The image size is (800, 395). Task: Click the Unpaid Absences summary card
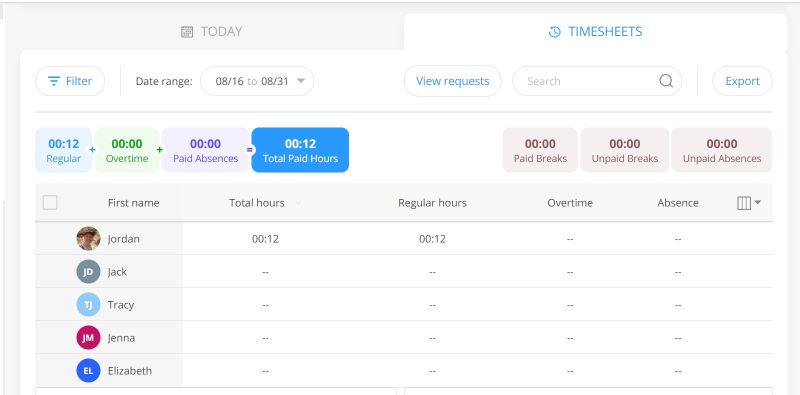click(721, 150)
